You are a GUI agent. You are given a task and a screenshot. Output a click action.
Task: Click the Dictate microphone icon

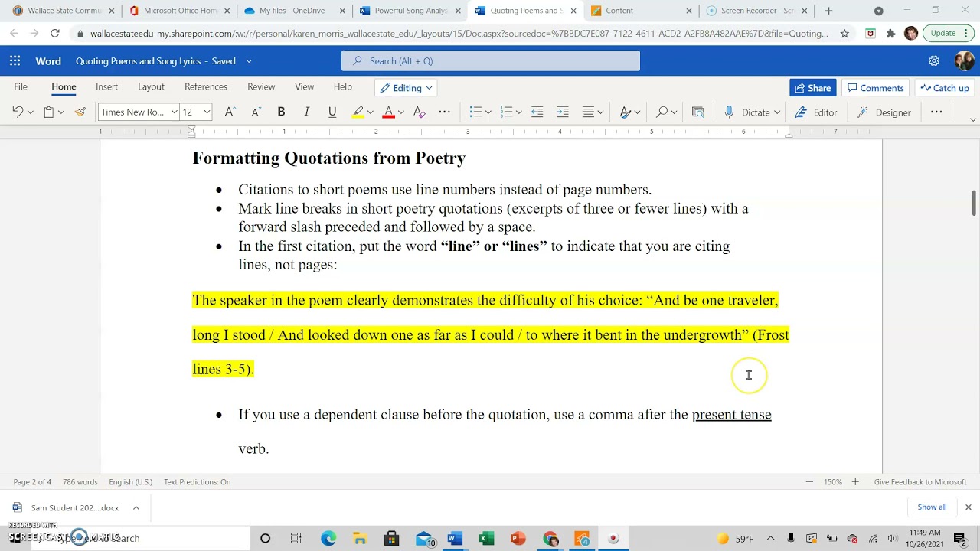[x=729, y=112]
